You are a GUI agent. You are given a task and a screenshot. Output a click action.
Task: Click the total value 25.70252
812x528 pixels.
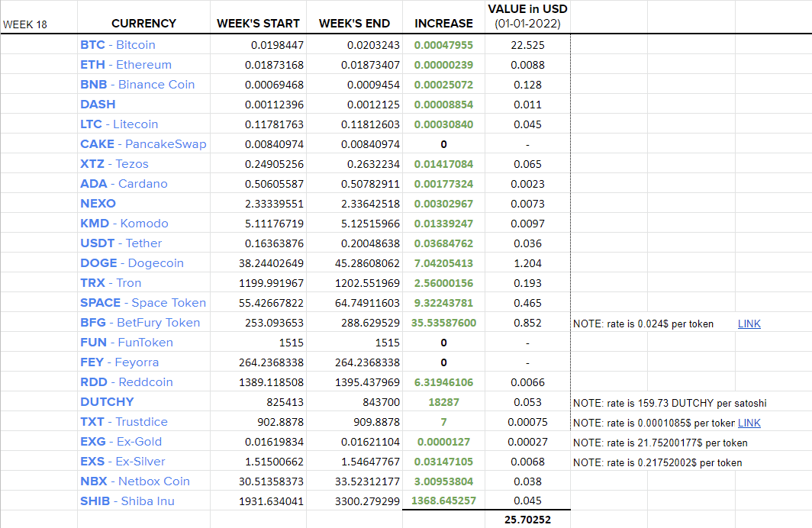527,520
